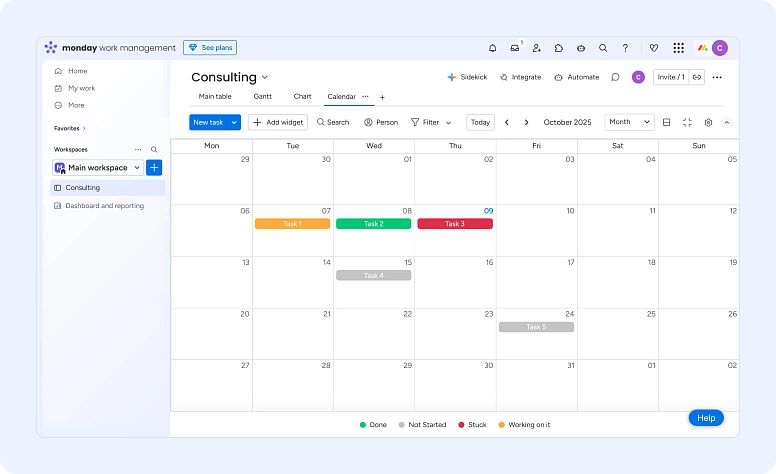Open the New task dropdown arrow
This screenshot has height=474, width=776.
point(235,122)
